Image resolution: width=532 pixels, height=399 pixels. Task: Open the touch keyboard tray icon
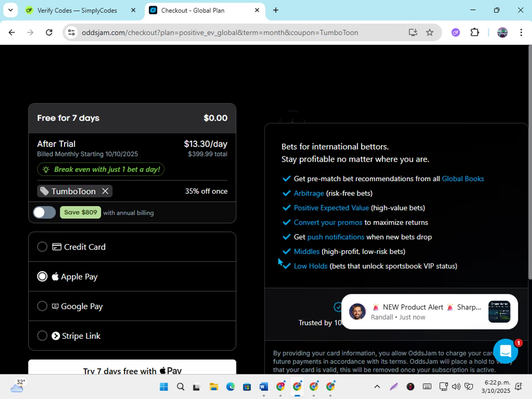pos(427,387)
